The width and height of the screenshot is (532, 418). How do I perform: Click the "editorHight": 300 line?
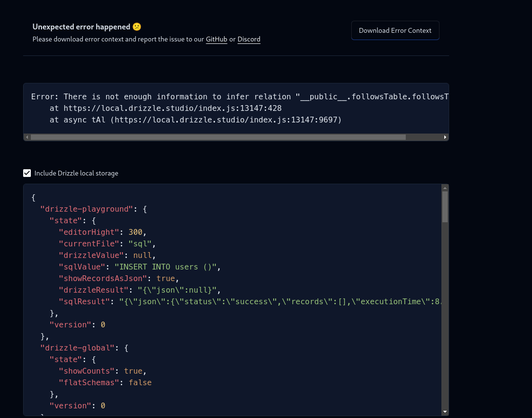tap(103, 232)
